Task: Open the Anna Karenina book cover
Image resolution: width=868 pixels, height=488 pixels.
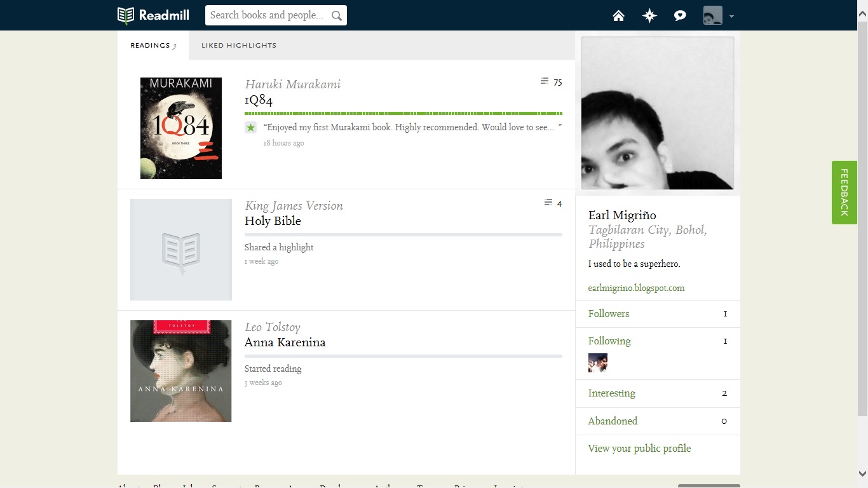Action: pos(181,371)
